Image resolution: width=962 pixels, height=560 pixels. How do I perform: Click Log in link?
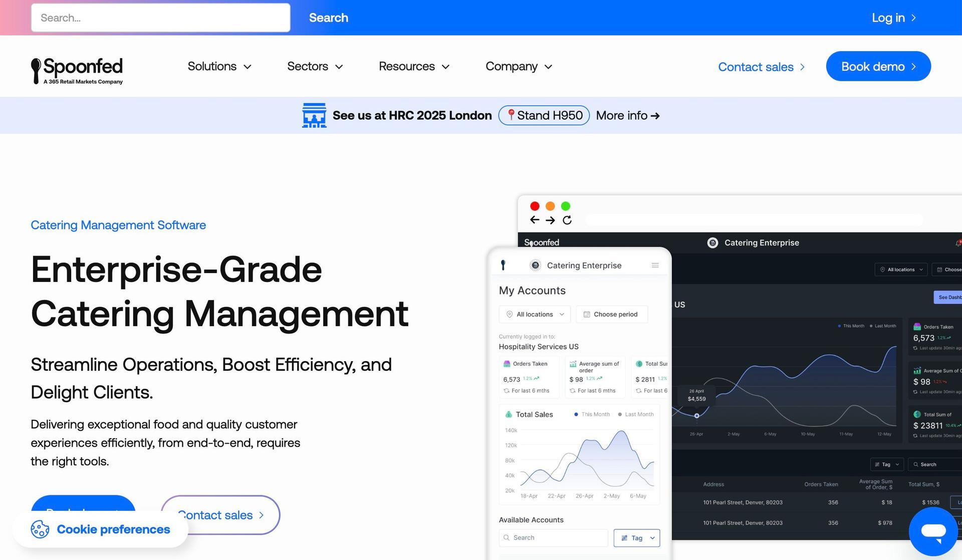click(x=894, y=18)
